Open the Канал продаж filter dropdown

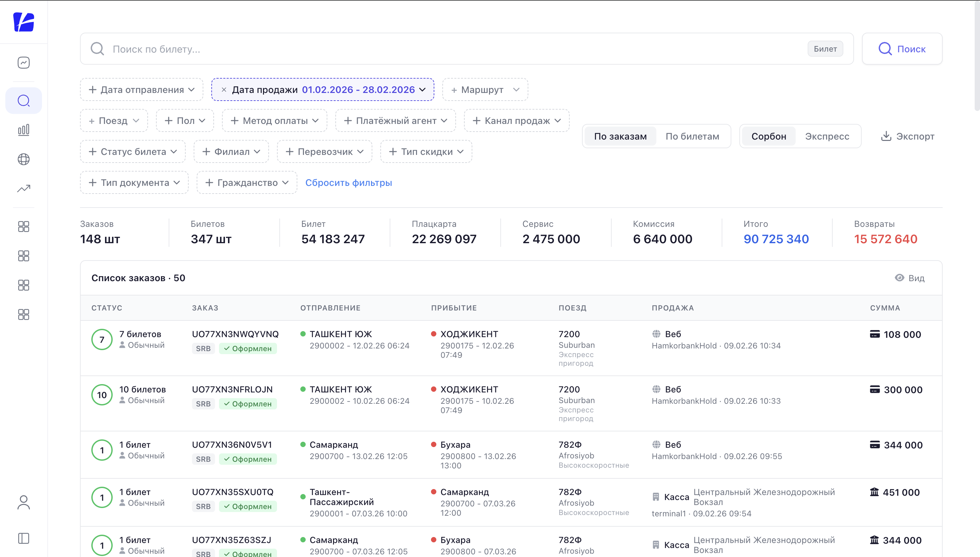pyautogui.click(x=517, y=121)
